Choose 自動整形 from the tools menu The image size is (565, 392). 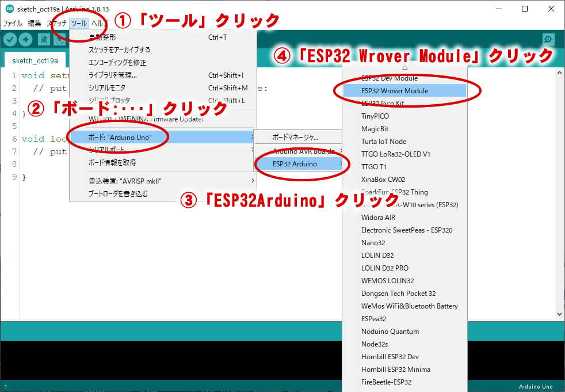pos(163,37)
